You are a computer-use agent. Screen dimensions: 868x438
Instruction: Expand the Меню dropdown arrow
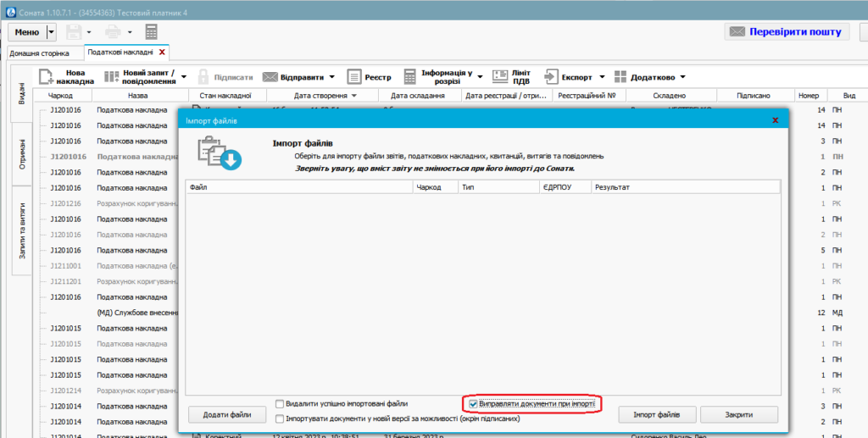point(52,32)
